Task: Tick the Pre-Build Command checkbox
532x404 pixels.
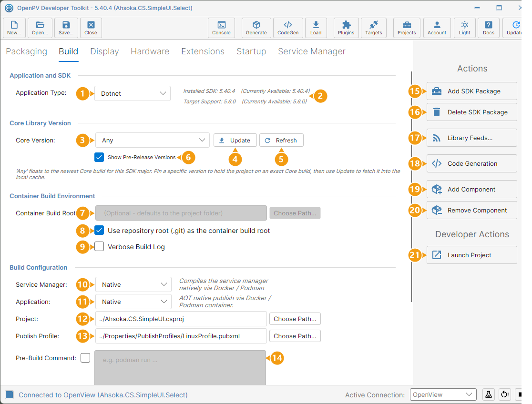Action: click(x=85, y=358)
